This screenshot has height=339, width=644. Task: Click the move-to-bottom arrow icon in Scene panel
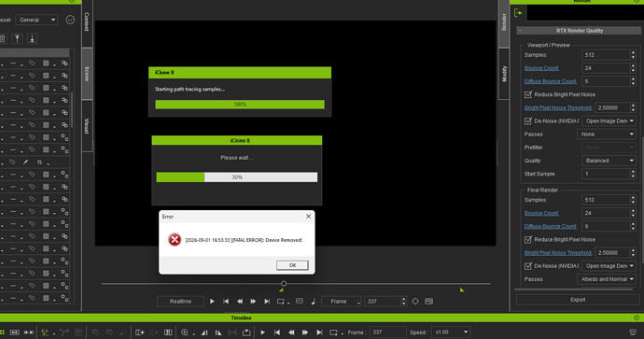[x=32, y=38]
